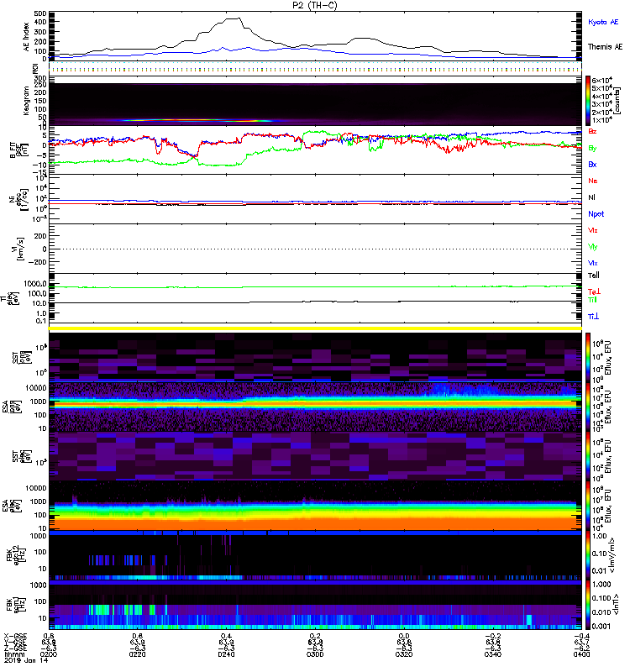
Task: Pick the ESA electron Eflux color bar
Action: [588, 505]
